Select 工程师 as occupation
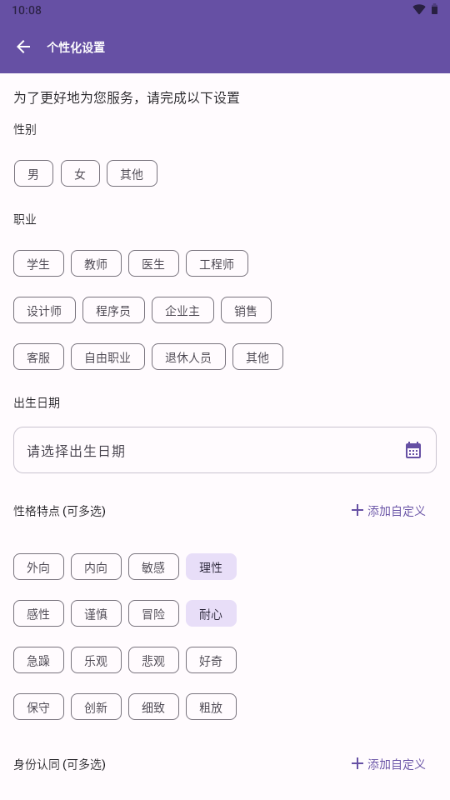Viewport: 450px width, 800px height. pos(217,264)
